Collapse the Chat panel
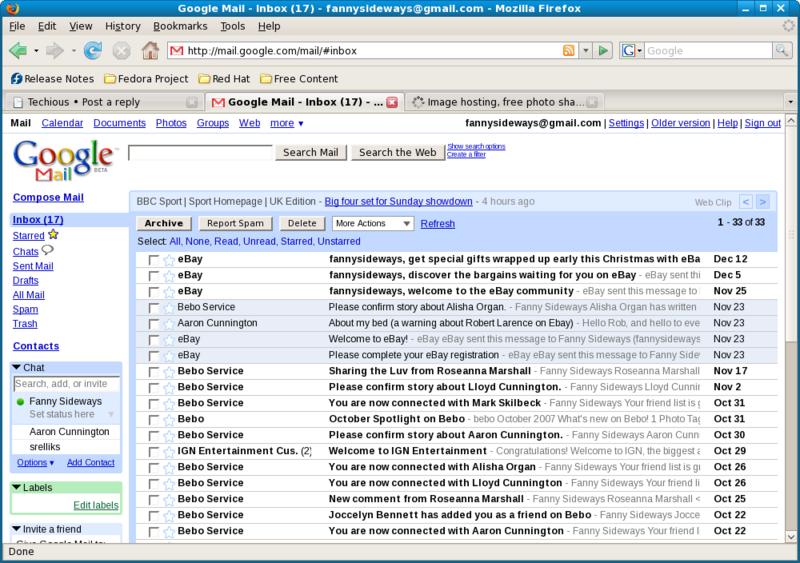This screenshot has width=800, height=563. click(17, 368)
